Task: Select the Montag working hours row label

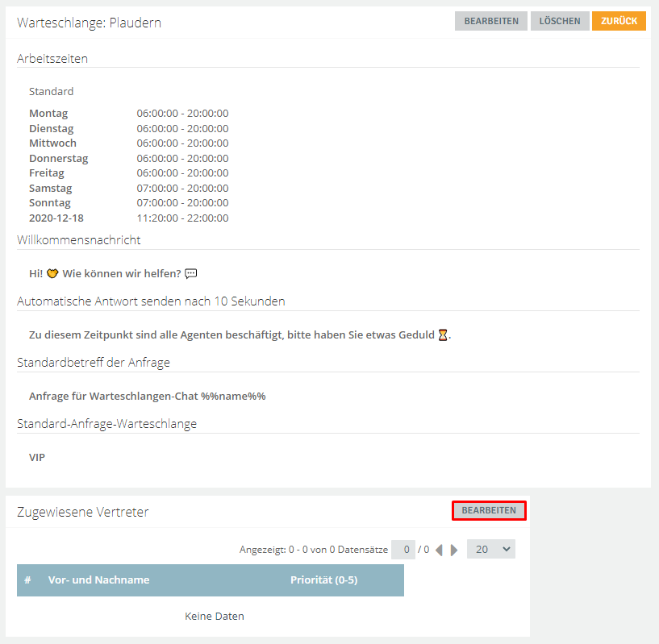Action: coord(48,114)
